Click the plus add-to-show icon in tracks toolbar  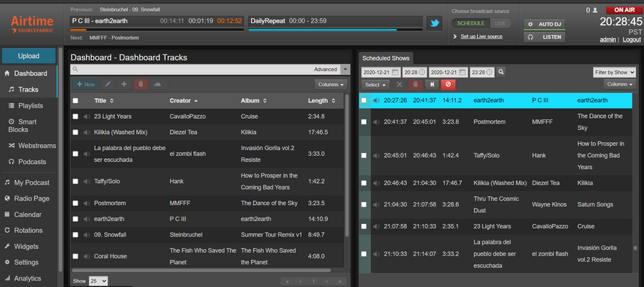point(124,84)
